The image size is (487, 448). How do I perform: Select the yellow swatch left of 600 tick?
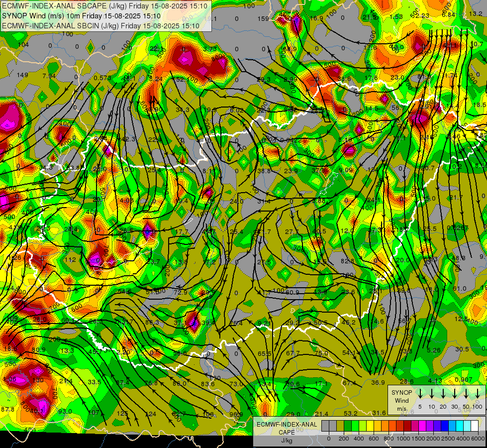pos(370,426)
